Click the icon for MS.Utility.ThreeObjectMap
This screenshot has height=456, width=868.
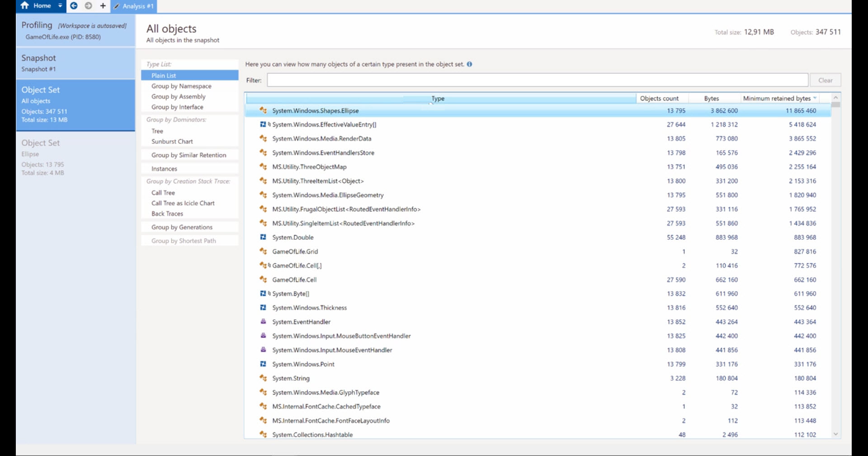(263, 166)
